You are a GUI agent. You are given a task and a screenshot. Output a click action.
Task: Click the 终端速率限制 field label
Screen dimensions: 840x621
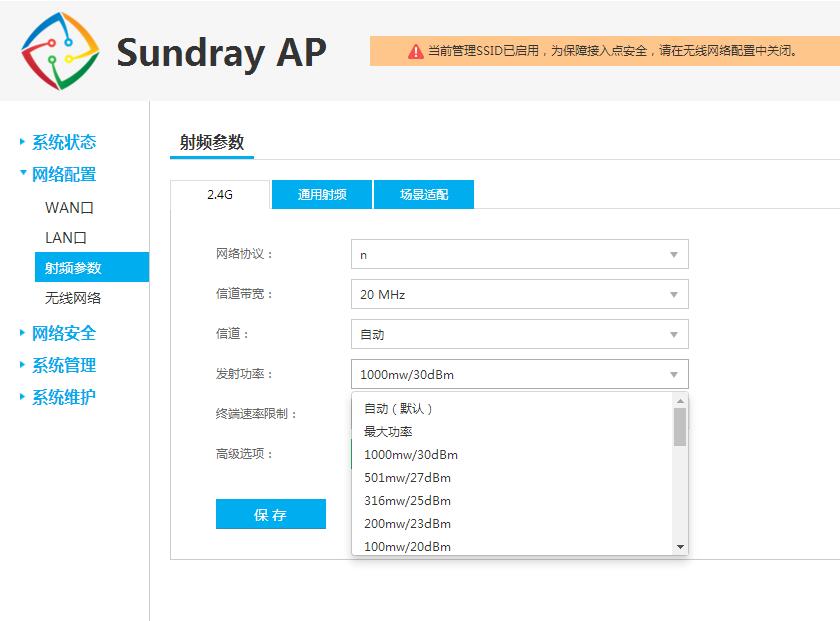coord(257,414)
